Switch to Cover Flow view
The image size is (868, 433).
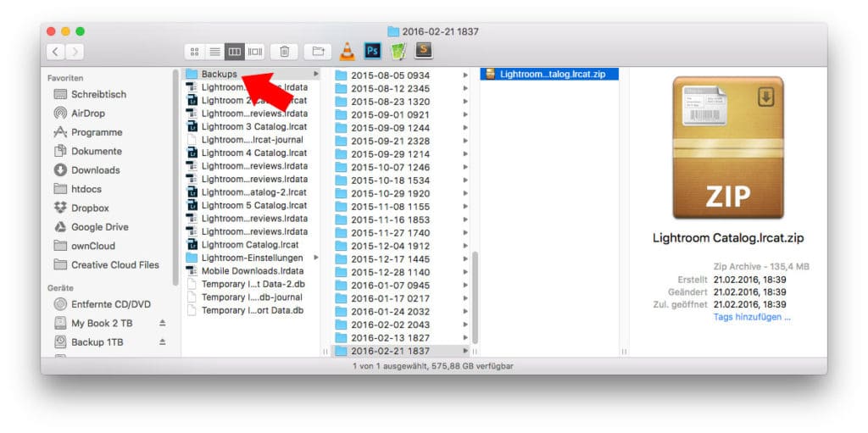[255, 52]
